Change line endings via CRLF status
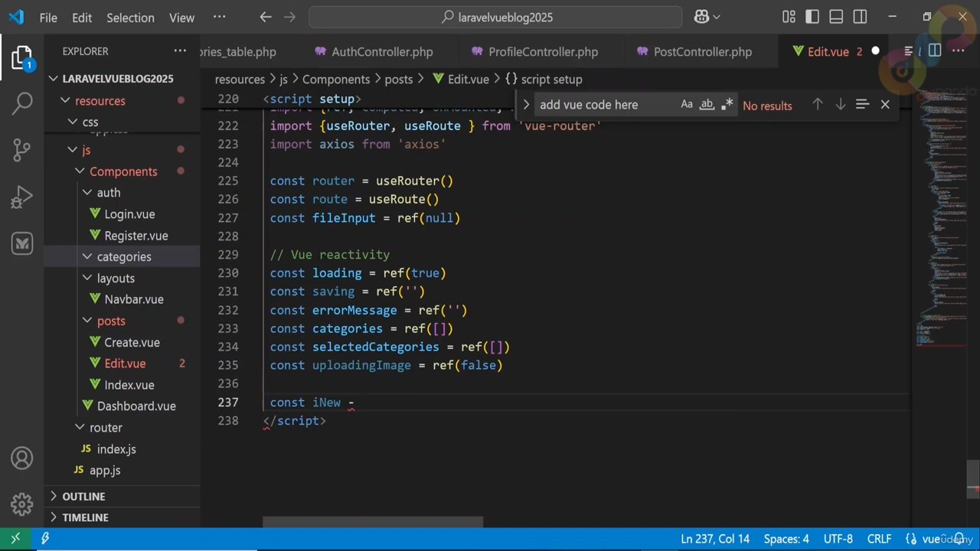Screen dimensions: 980x551 tap(879, 540)
